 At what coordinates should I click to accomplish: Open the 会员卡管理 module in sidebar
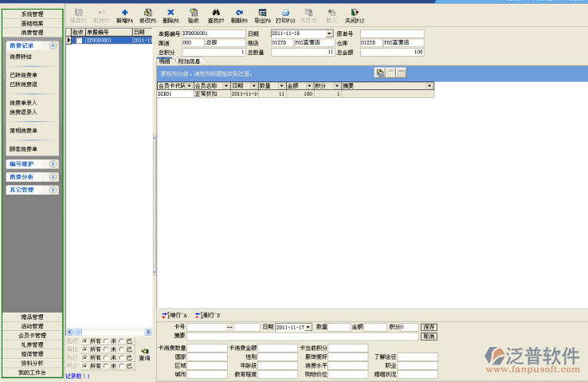point(32,336)
